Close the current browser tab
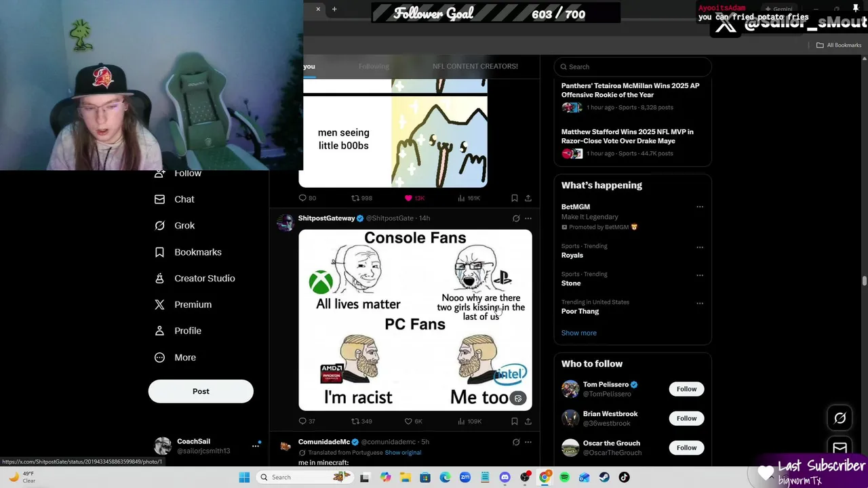This screenshot has width=868, height=488. pyautogui.click(x=318, y=9)
